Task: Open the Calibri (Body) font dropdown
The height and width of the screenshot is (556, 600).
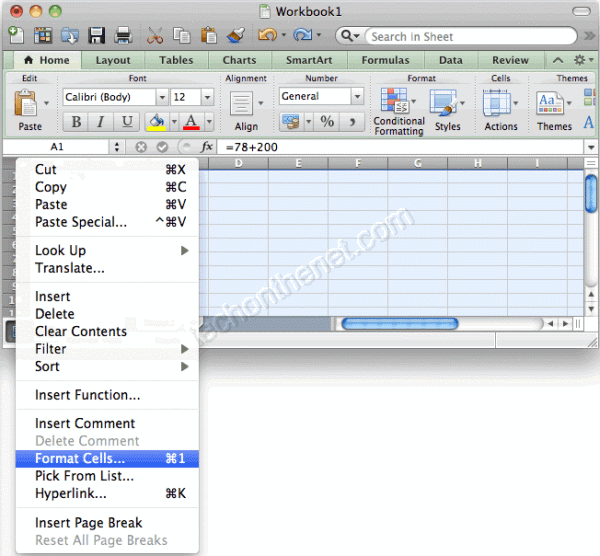Action: [x=161, y=97]
